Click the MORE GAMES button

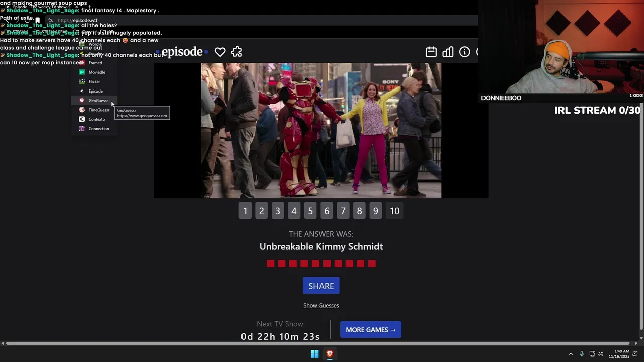(371, 330)
